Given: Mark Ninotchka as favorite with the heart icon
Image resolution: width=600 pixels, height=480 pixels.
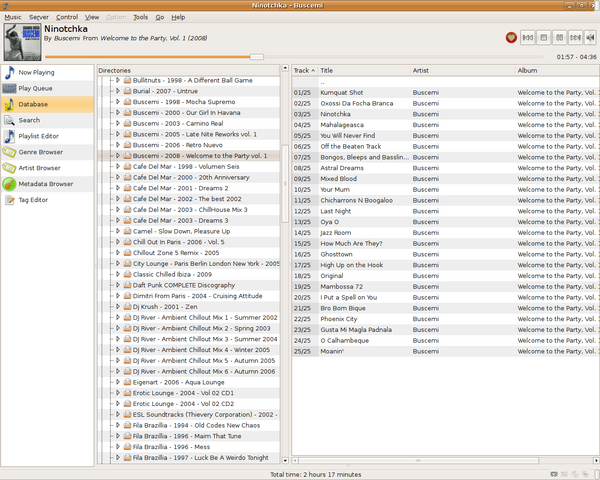Looking at the screenshot, I should (511, 38).
